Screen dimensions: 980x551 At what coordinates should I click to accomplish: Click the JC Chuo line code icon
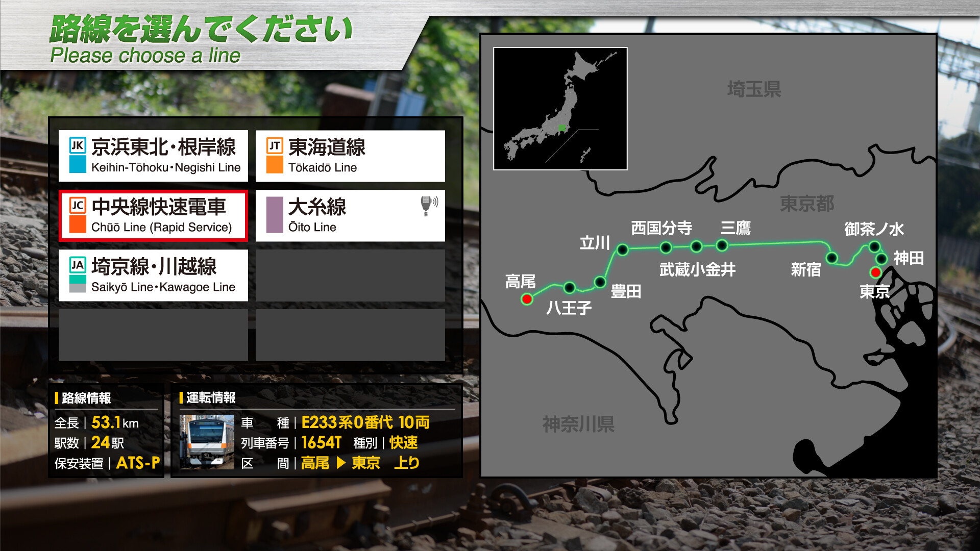tap(78, 205)
